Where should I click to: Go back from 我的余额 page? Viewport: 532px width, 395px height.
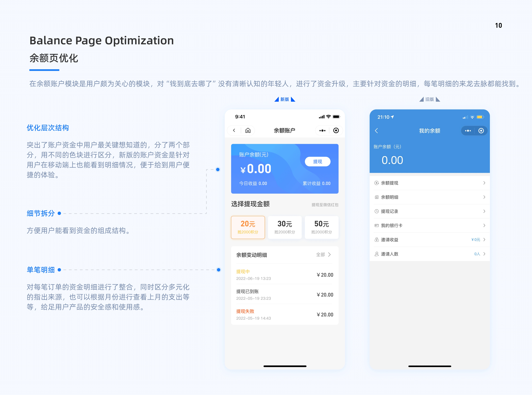376,131
